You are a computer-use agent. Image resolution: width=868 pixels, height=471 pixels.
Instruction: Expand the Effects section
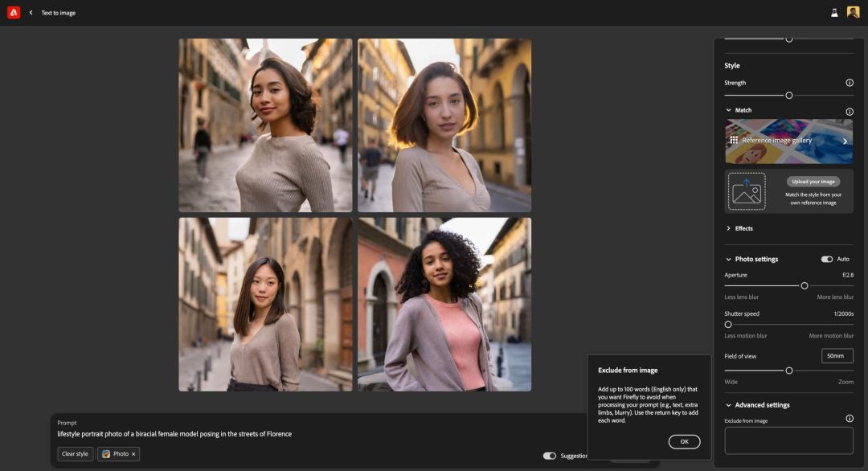[729, 228]
